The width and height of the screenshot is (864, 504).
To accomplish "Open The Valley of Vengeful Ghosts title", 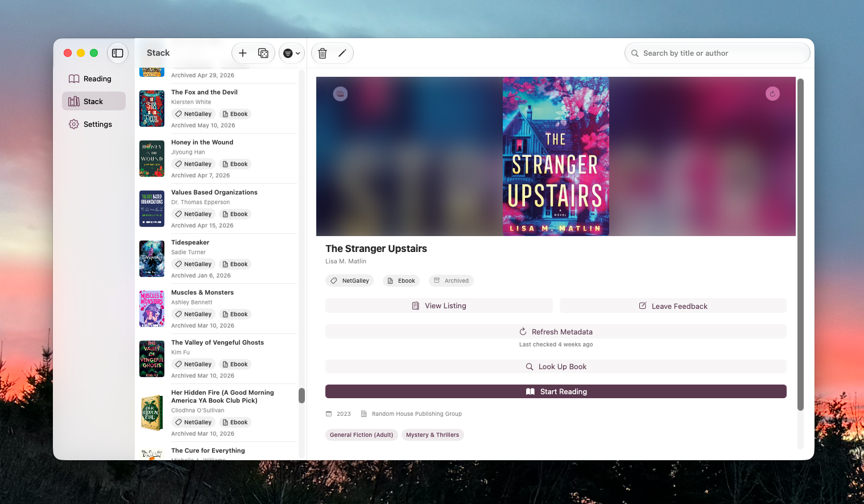I will pyautogui.click(x=217, y=342).
